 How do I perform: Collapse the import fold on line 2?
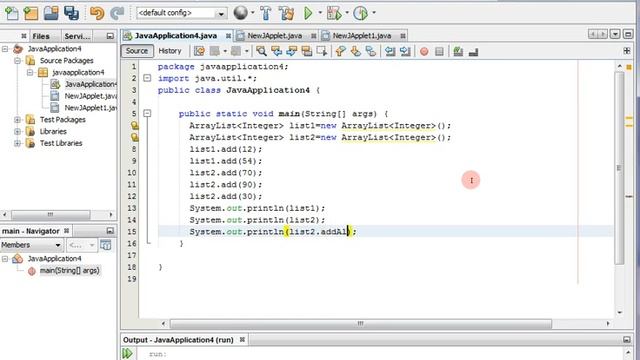click(x=147, y=78)
